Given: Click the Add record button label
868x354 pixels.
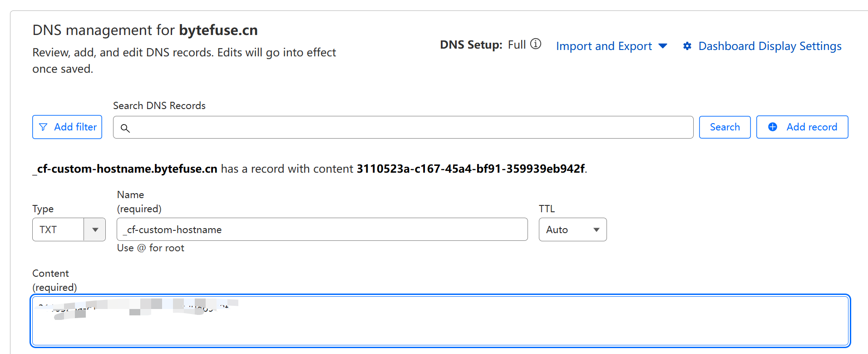Looking at the screenshot, I should point(812,127).
